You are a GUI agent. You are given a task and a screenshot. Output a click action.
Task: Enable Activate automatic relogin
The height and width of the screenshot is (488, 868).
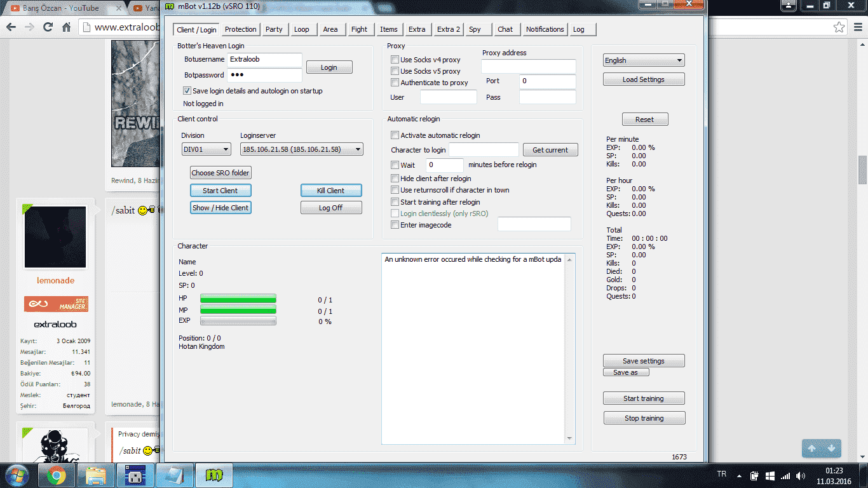coord(395,135)
